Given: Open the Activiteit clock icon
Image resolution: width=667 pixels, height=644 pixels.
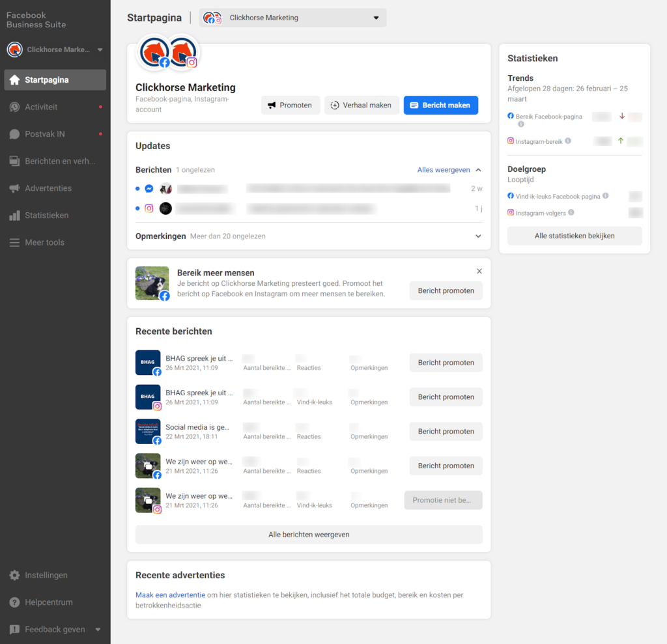Looking at the screenshot, I should (x=14, y=107).
